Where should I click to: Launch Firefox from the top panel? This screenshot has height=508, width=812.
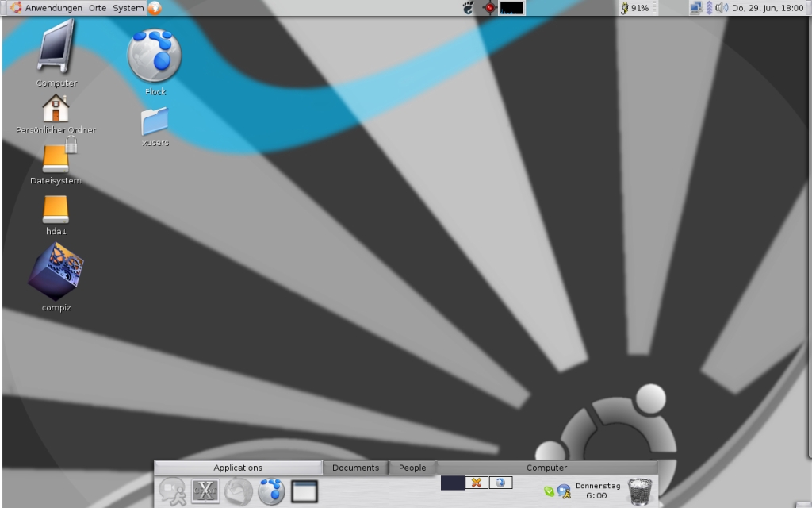(155, 8)
